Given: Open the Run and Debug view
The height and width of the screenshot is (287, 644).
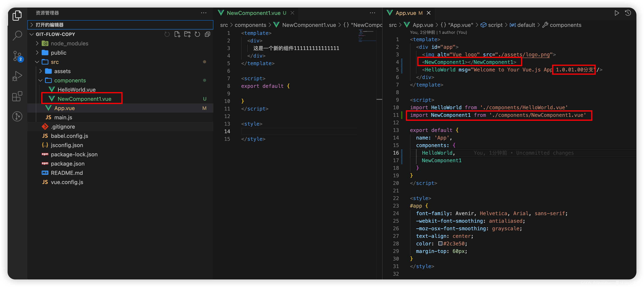Looking at the screenshot, I should (17, 76).
